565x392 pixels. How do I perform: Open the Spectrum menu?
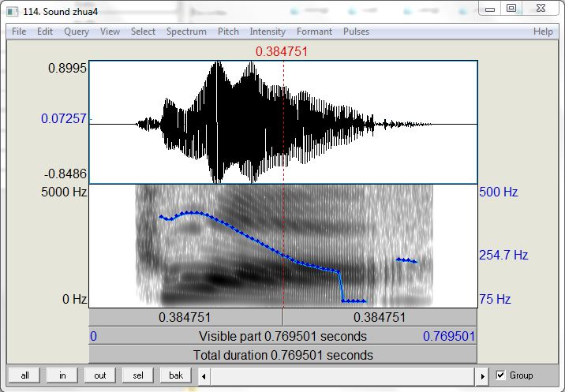click(186, 32)
